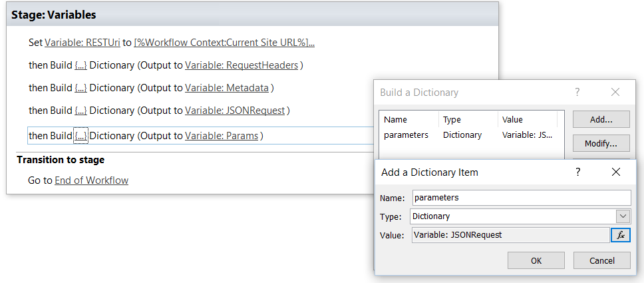Click the Name field containing parameters
Image resolution: width=644 pixels, height=283 pixels.
coord(521,198)
